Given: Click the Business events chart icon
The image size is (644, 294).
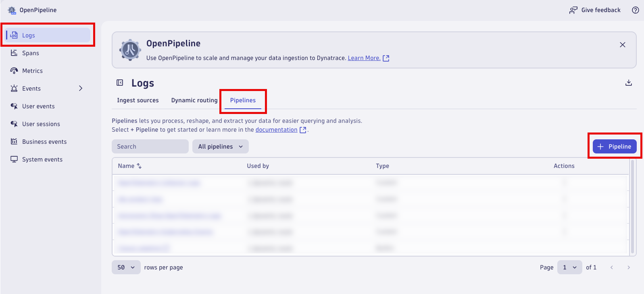Looking at the screenshot, I should point(14,141).
